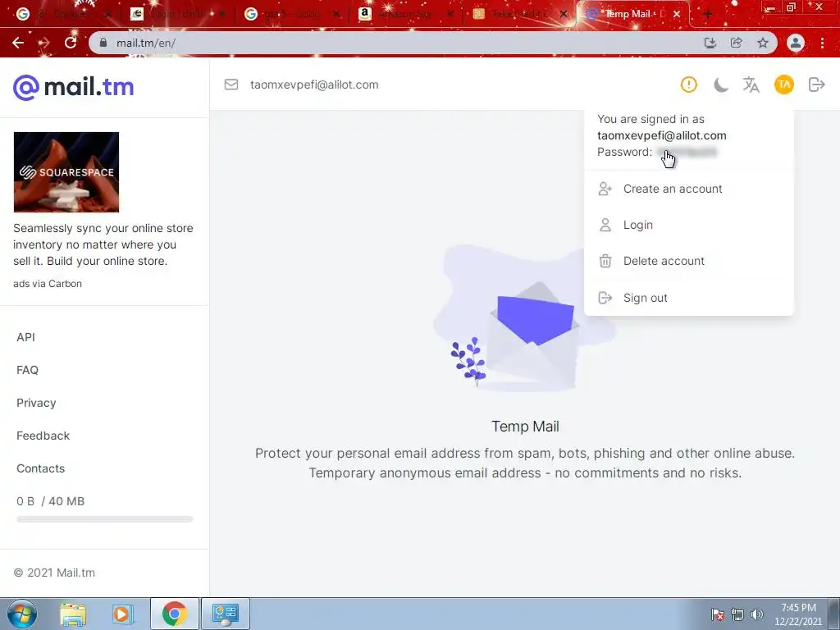The height and width of the screenshot is (630, 840).
Task: Open the FAQ sidebar link
Action: [x=27, y=370]
